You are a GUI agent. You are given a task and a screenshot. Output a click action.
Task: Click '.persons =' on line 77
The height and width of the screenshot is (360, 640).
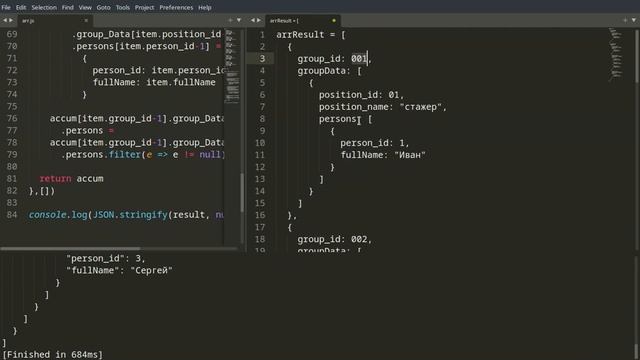tap(87, 130)
